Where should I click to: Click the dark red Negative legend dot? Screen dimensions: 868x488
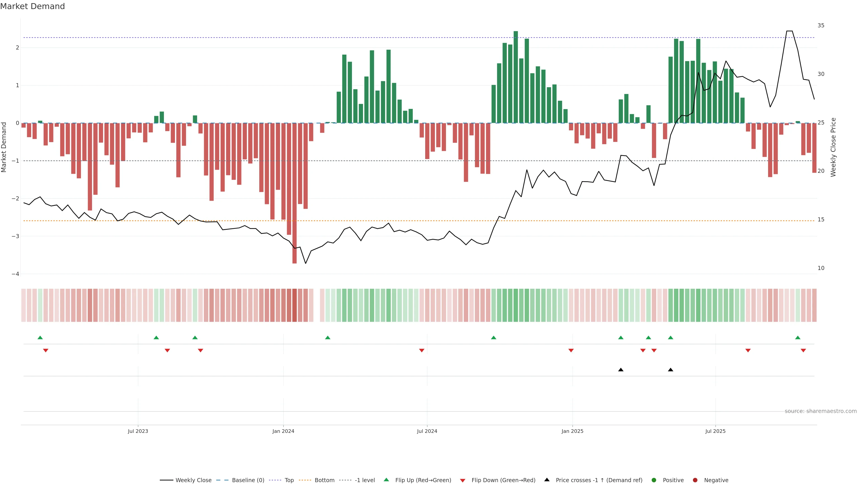coord(695,480)
